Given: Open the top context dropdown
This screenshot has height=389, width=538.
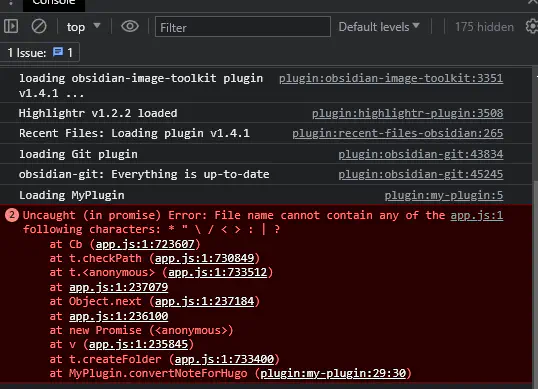Looking at the screenshot, I should pos(83,27).
